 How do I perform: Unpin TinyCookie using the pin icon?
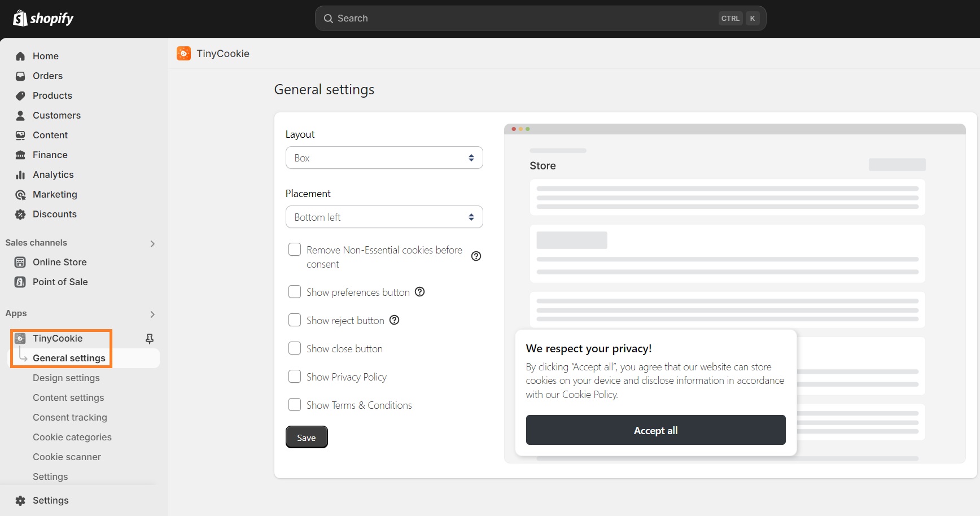[x=149, y=338]
